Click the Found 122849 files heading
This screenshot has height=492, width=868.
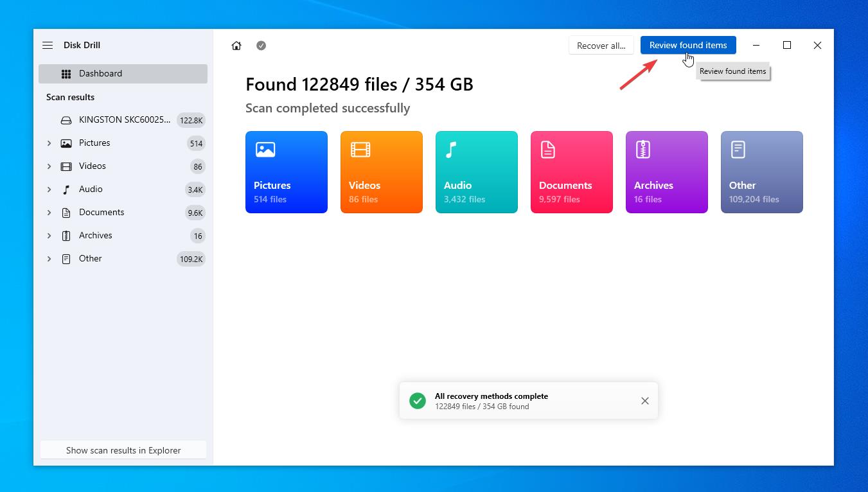359,84
